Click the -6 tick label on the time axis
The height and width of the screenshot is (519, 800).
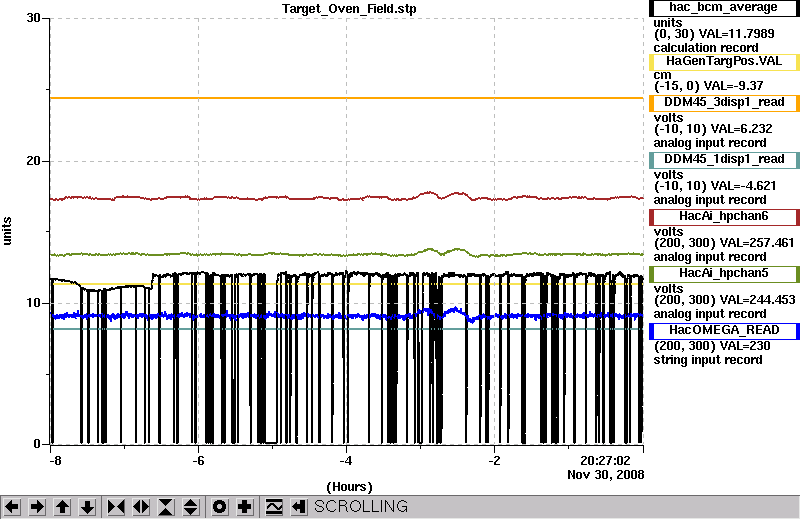pyautogui.click(x=198, y=461)
